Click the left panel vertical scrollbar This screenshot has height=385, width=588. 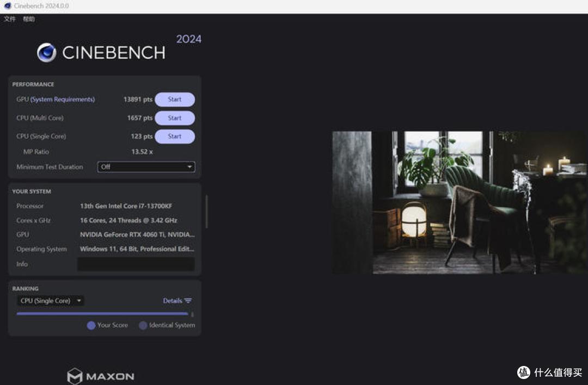207,212
